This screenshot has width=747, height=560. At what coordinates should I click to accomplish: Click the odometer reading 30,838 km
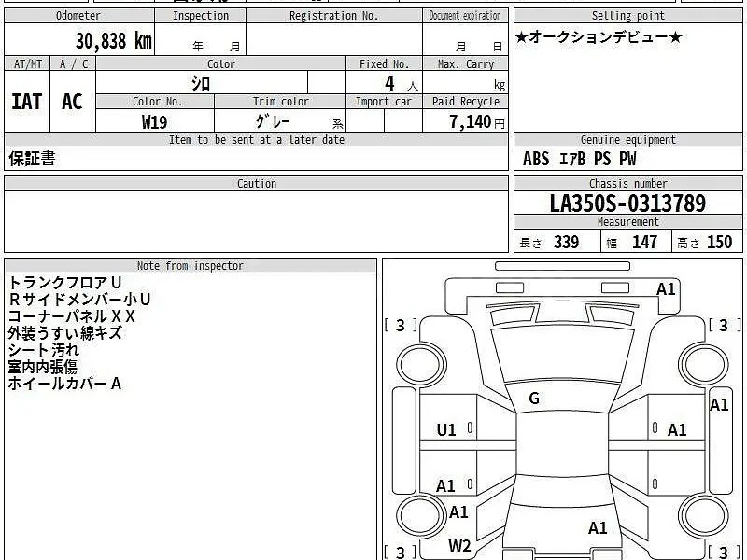pos(113,40)
